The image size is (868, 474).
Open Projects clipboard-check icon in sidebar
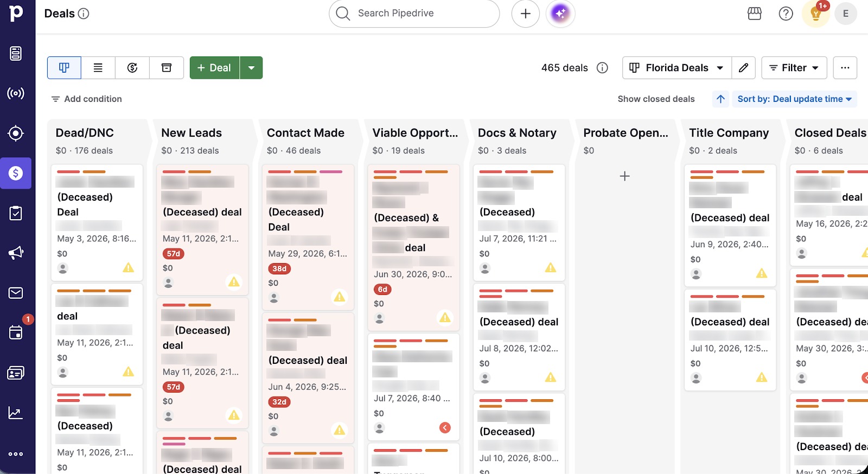(x=16, y=213)
